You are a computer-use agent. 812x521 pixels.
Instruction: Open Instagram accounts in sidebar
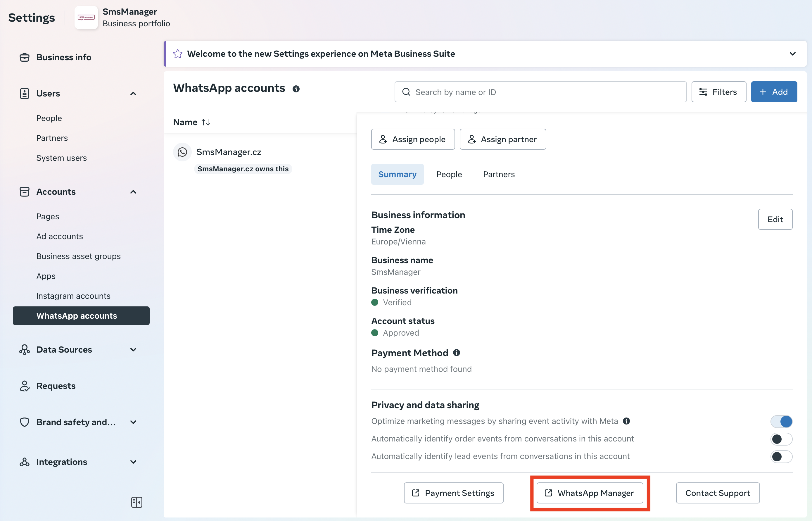pos(73,296)
